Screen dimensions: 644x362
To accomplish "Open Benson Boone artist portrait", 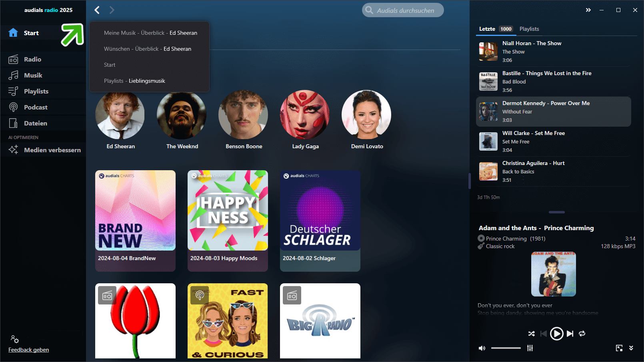I will (243, 115).
